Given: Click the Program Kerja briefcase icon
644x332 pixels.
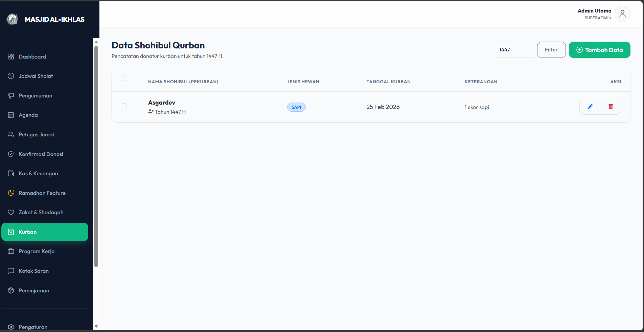Looking at the screenshot, I should tap(11, 251).
